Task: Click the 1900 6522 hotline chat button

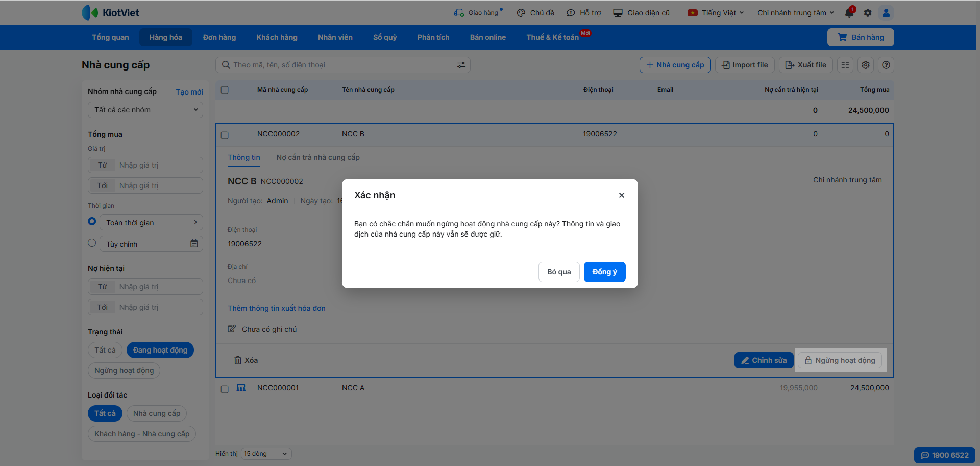Action: (945, 455)
